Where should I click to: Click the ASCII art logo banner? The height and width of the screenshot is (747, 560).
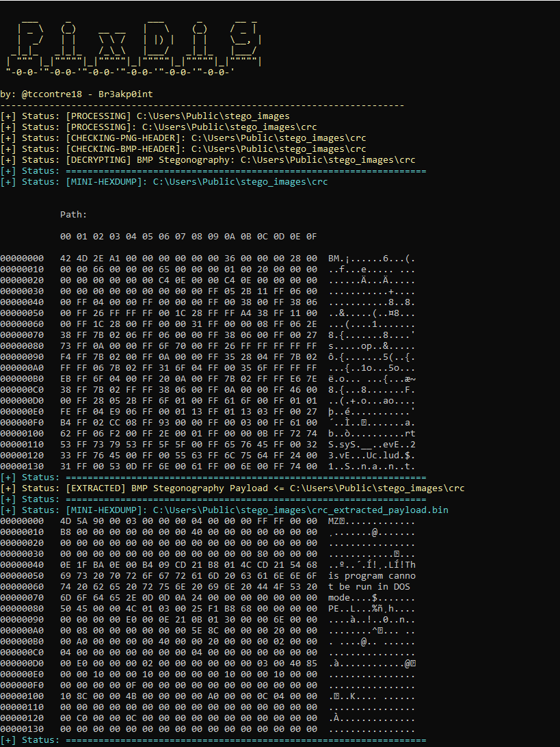[x=137, y=41]
